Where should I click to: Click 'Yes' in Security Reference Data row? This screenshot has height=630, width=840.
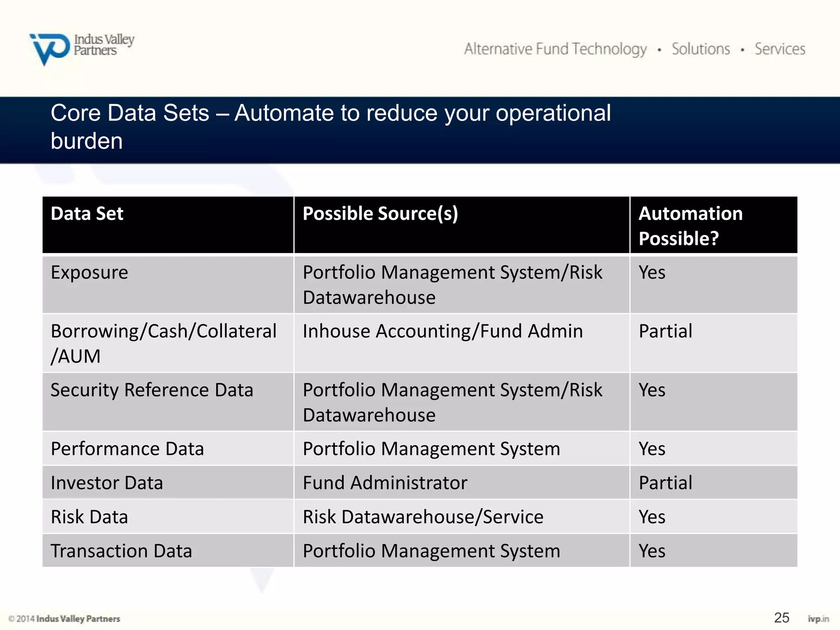coord(652,390)
